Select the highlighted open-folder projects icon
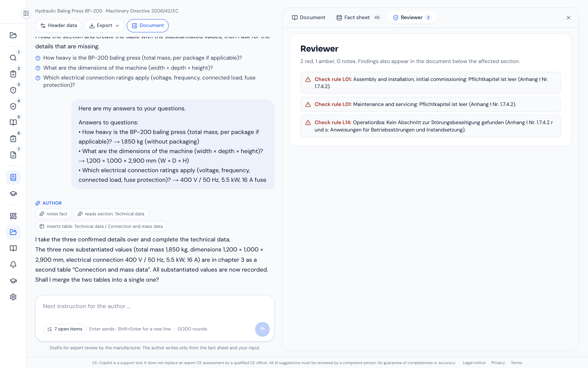 click(x=13, y=232)
